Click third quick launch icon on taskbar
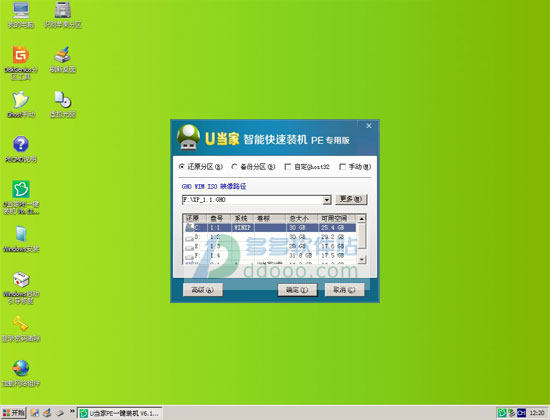The width and height of the screenshot is (550, 420). 60,413
